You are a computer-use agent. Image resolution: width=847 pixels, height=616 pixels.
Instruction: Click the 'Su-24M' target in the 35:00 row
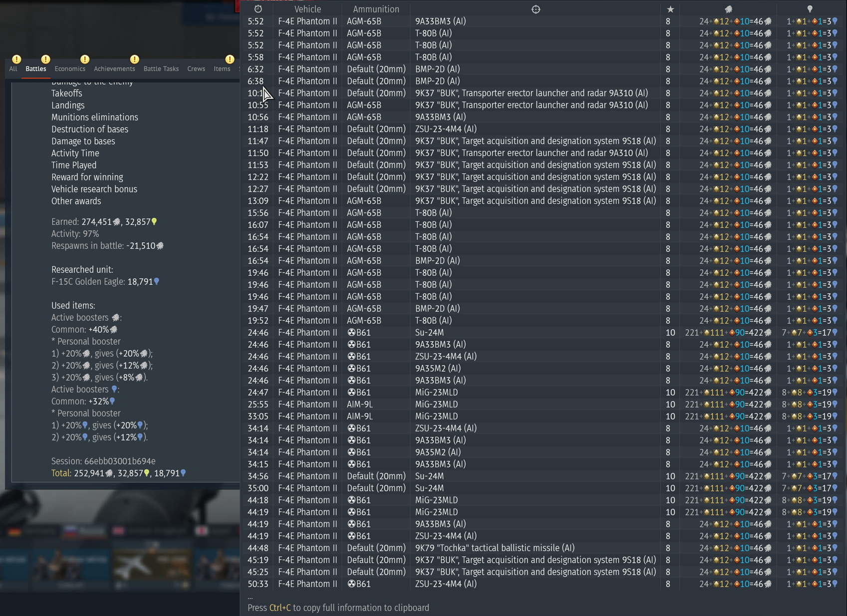pos(430,488)
